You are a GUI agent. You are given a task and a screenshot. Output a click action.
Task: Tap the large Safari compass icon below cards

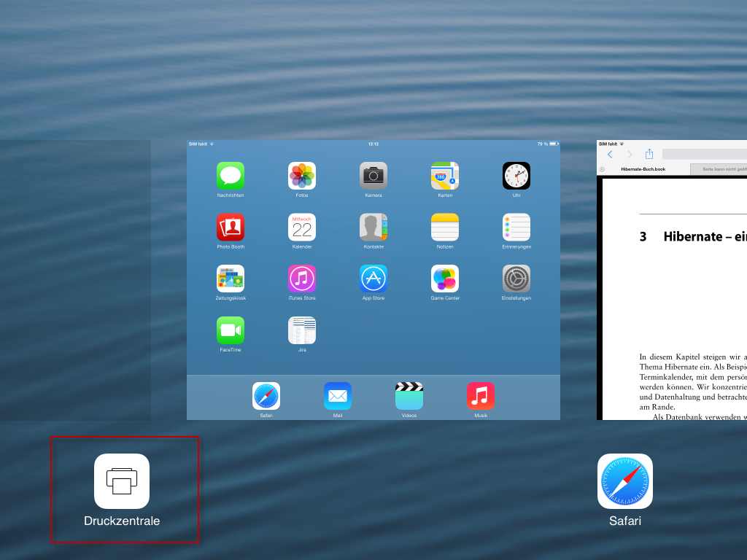click(x=625, y=481)
